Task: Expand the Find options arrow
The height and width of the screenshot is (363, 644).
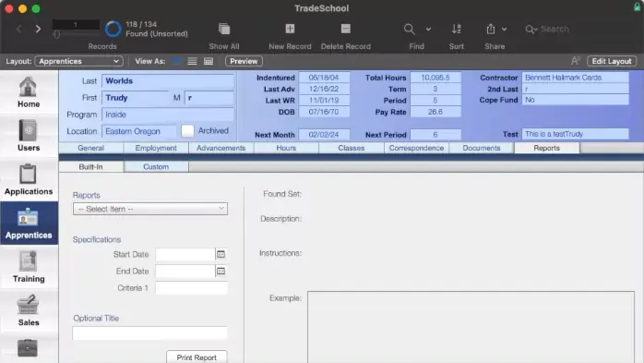Action: click(x=428, y=30)
